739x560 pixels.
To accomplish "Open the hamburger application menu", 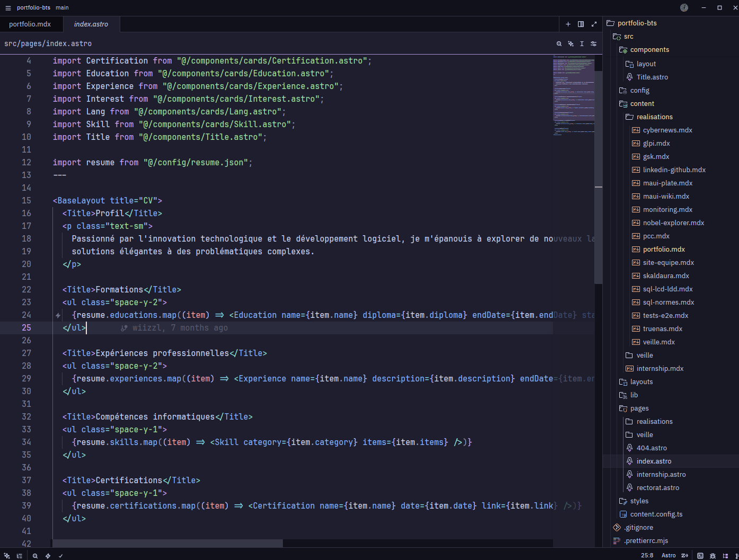I will (8, 8).
